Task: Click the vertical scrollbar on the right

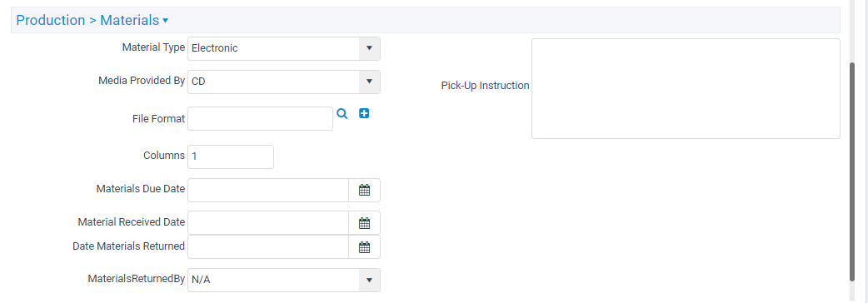Action: [x=852, y=171]
